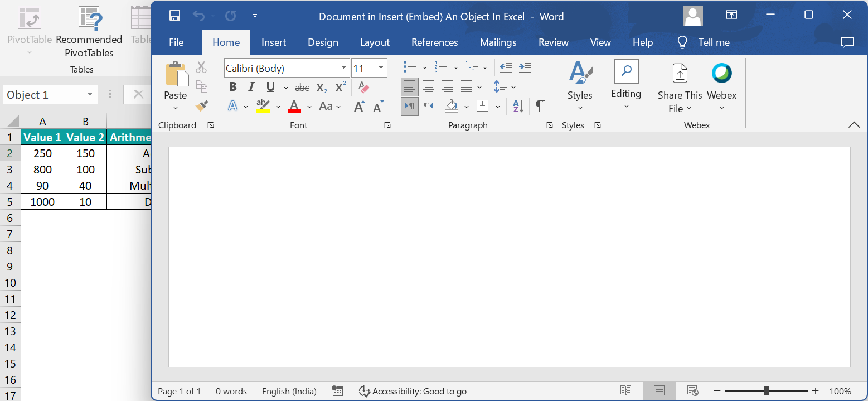Grow the font size
Screen dimensions: 868x401
tap(360, 106)
